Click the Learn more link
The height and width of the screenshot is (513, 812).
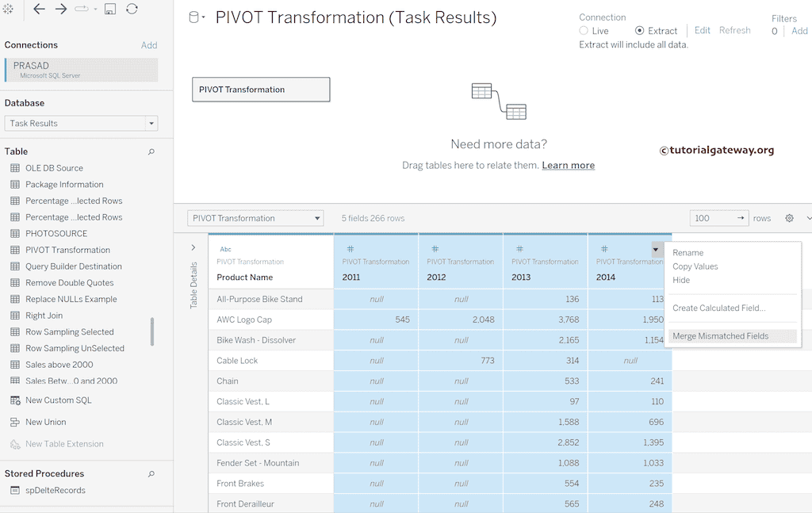click(x=568, y=166)
